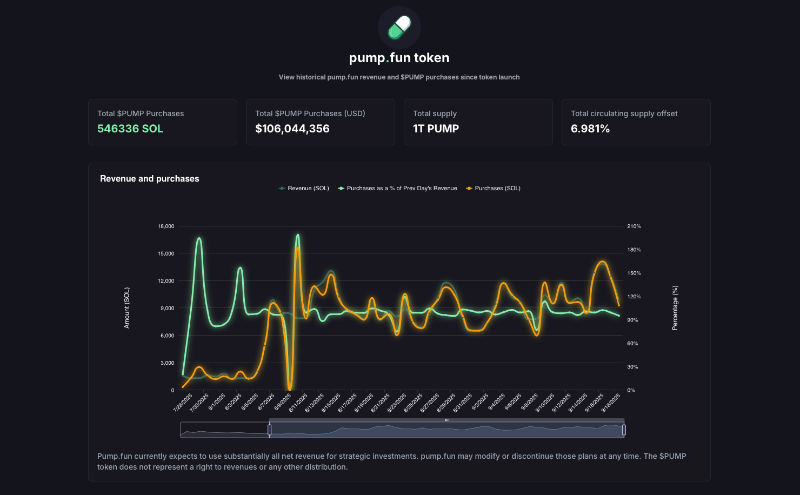Click the "6,000" left axis label
Screen dimensions: 800x495
pos(167,336)
